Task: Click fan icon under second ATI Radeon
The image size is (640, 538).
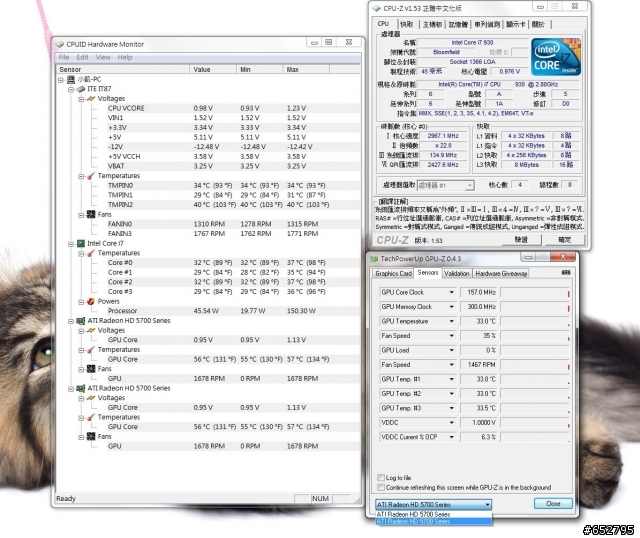Action: tap(91, 436)
